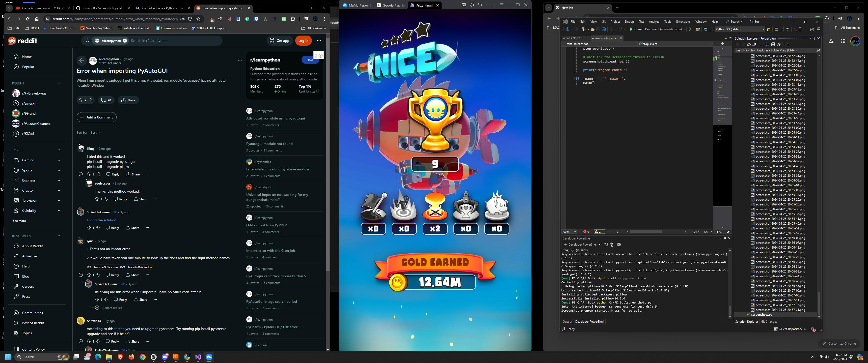Open the Developer PowerShell profile dropdown
The image size is (868, 363).
click(x=600, y=245)
